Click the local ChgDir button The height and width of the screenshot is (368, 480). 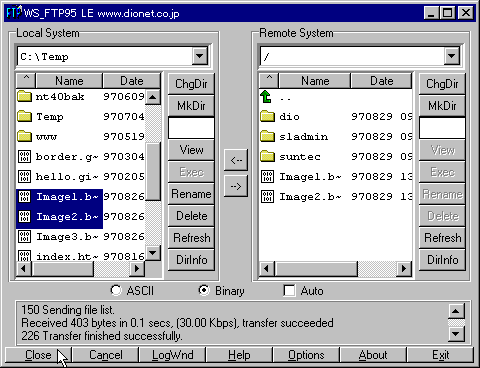(191, 84)
